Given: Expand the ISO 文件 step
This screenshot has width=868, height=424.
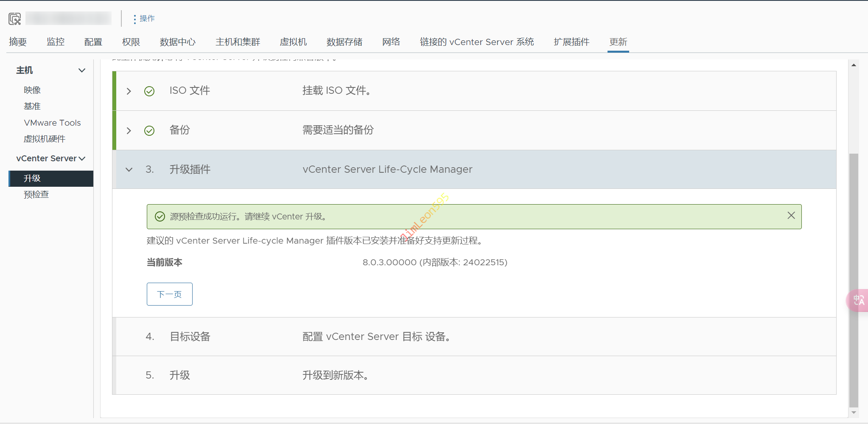Looking at the screenshot, I should coord(129,91).
